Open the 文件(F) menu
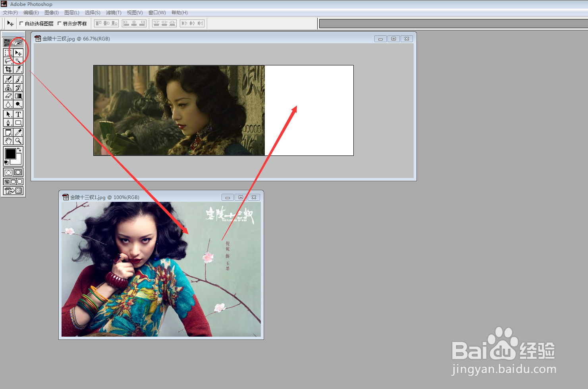The width and height of the screenshot is (588, 389). (x=10, y=13)
